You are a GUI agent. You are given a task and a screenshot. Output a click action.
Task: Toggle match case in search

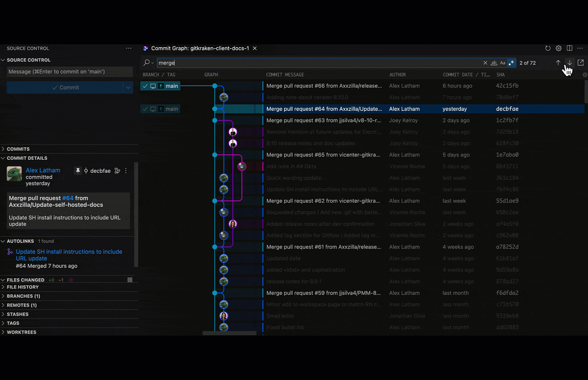[503, 63]
